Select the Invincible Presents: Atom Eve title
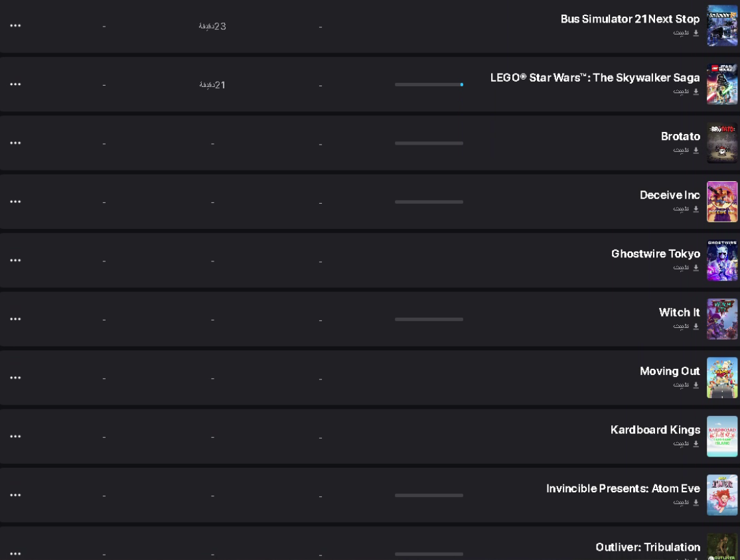Screen dimensions: 740x560 tap(623, 489)
